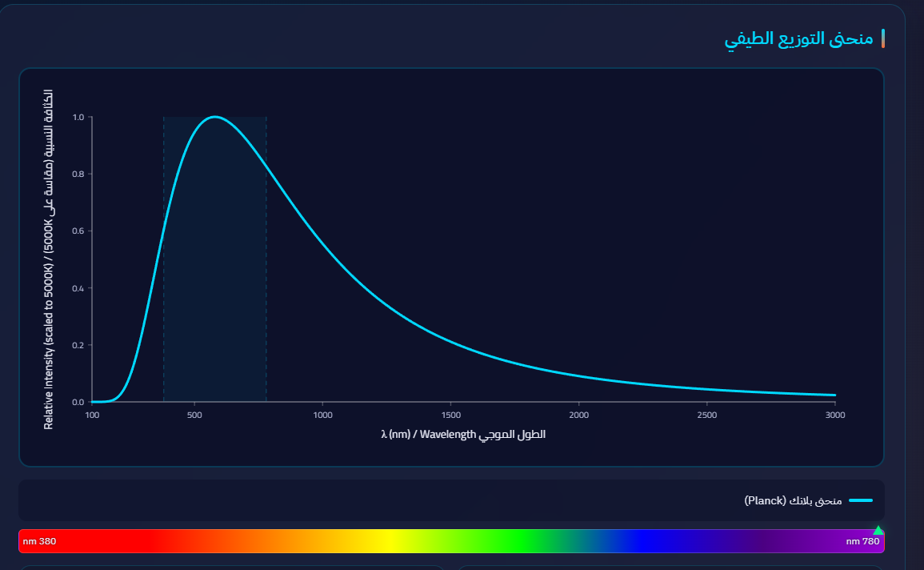Click the nm 380 label on the spectrum bar

(38, 541)
